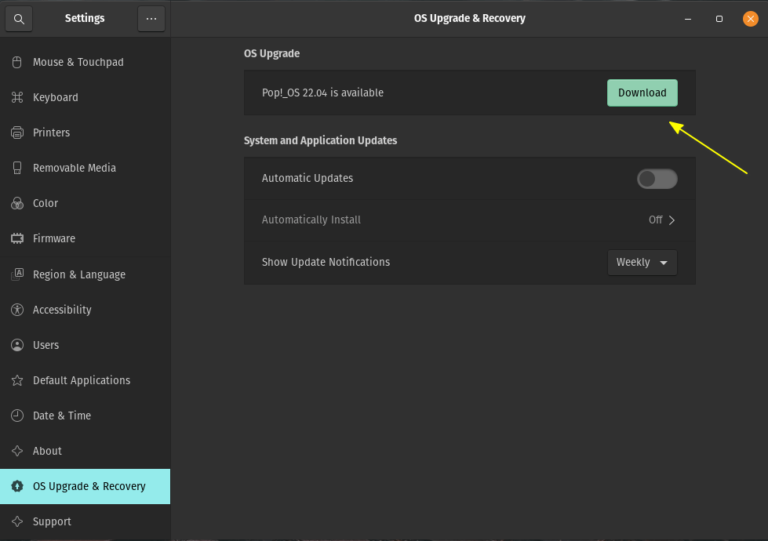
Task: Select the Keyboard icon in sidebar
Action: pyautogui.click(x=17, y=97)
